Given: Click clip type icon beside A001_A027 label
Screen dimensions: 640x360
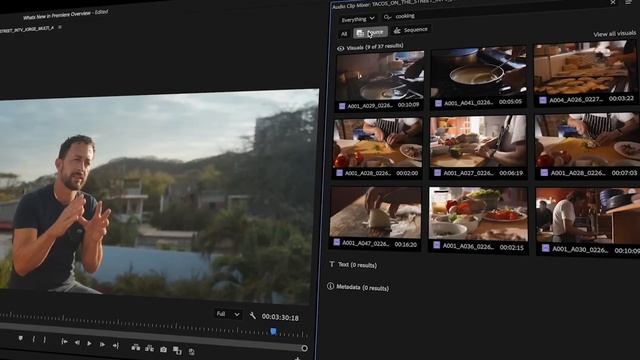Looking at the screenshot, I should point(438,173).
